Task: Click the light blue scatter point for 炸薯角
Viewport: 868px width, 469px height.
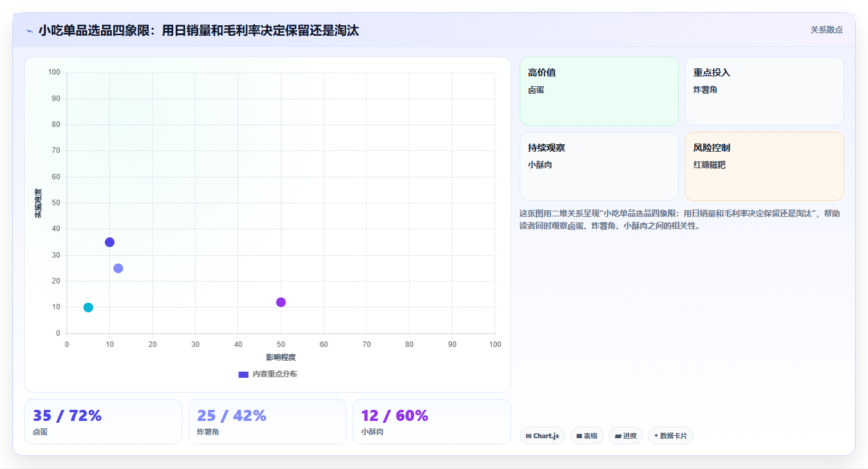Action: [x=118, y=268]
